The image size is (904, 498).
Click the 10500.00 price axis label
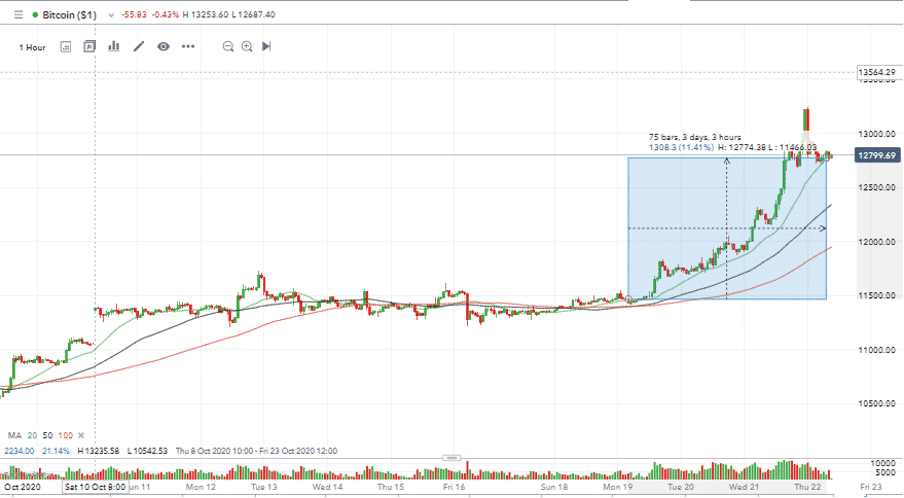(x=877, y=403)
